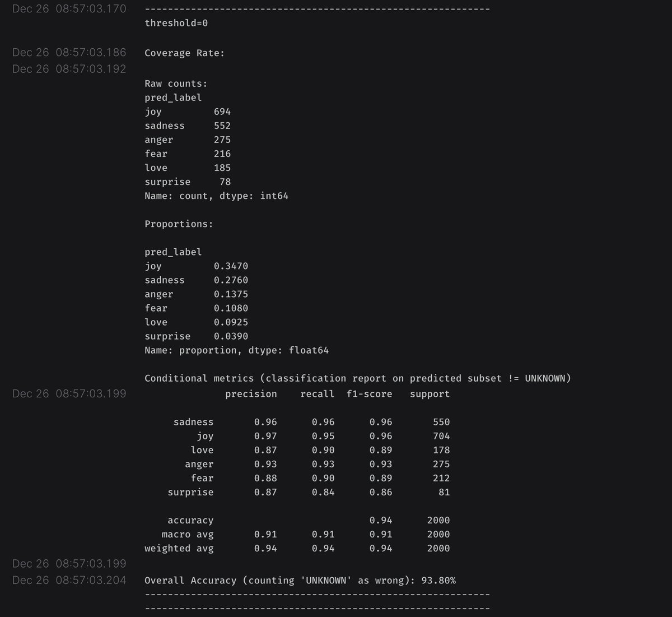Click the Proportions: heading text

pyautogui.click(x=179, y=224)
